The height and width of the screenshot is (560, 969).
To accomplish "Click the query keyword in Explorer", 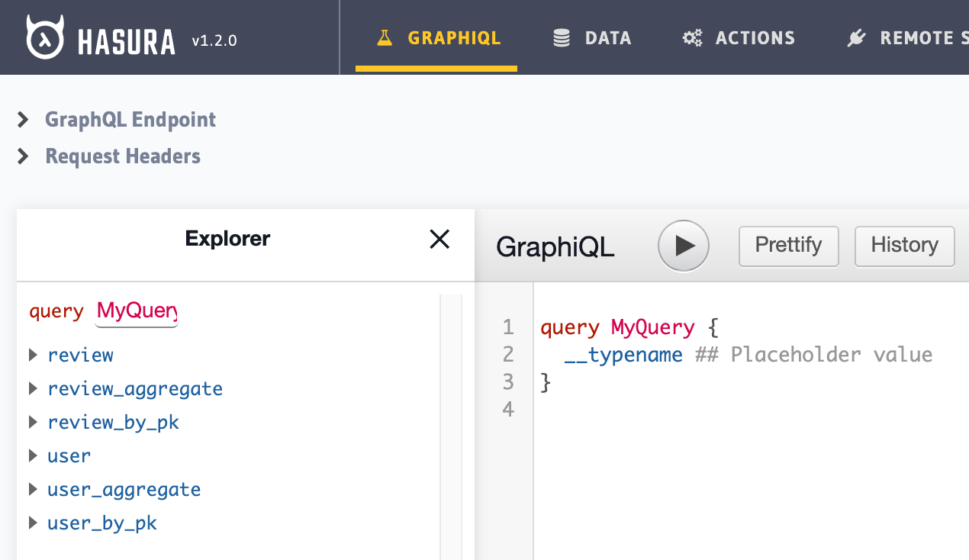I will coord(56,312).
